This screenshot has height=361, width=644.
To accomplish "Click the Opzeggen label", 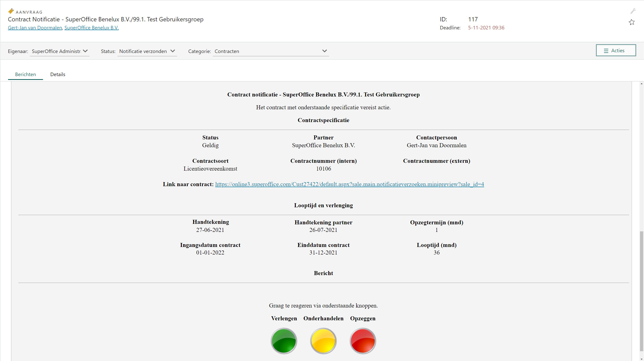I will pos(363,319).
